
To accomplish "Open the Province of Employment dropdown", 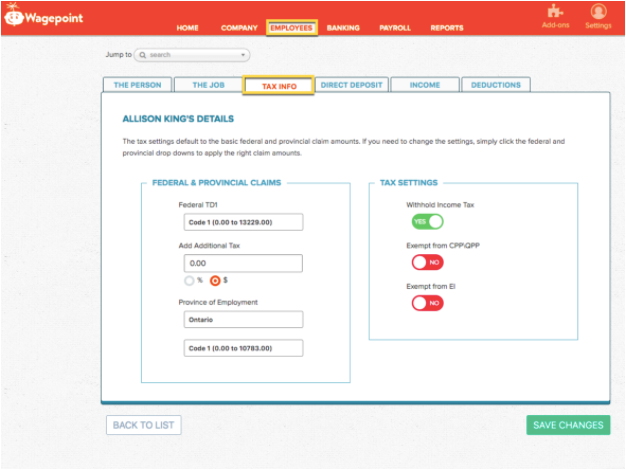I will [x=243, y=319].
